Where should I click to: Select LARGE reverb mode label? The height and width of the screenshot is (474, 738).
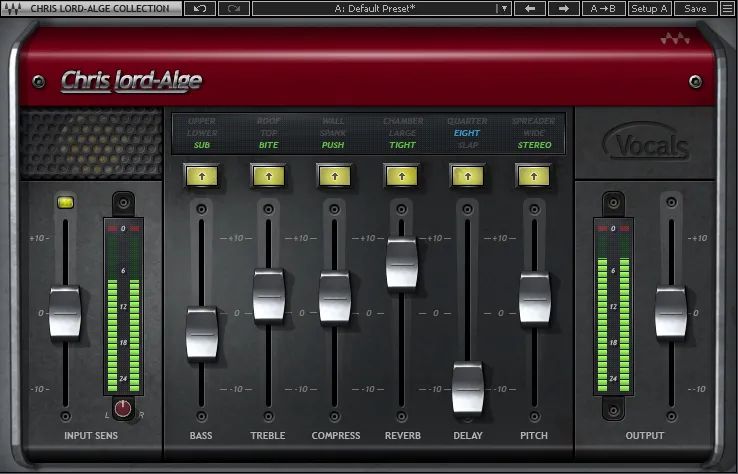(x=402, y=133)
